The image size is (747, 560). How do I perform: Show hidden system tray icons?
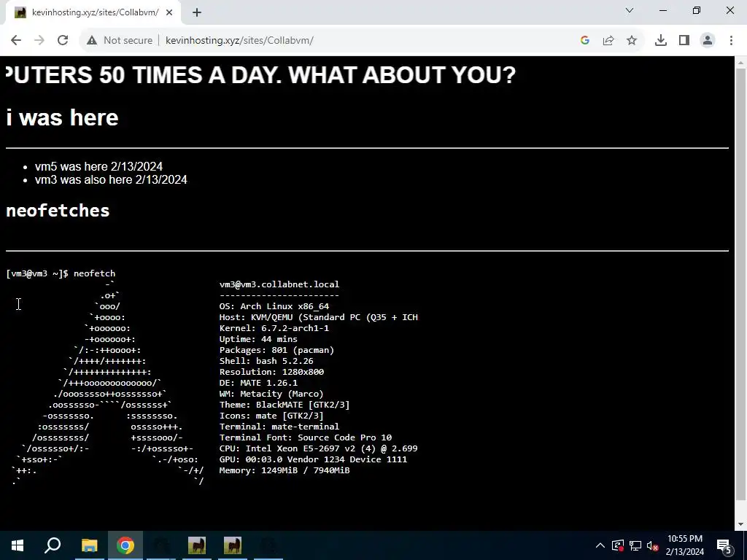tap(600, 545)
